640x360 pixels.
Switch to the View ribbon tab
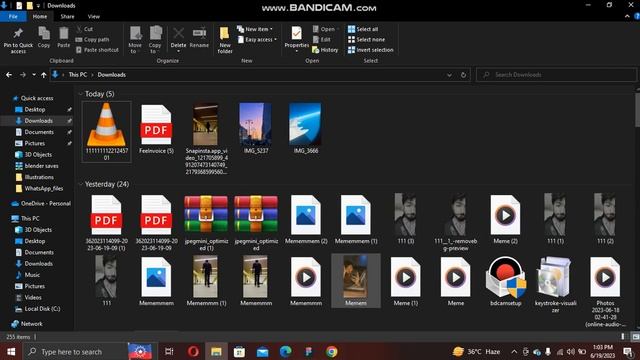coord(93,16)
